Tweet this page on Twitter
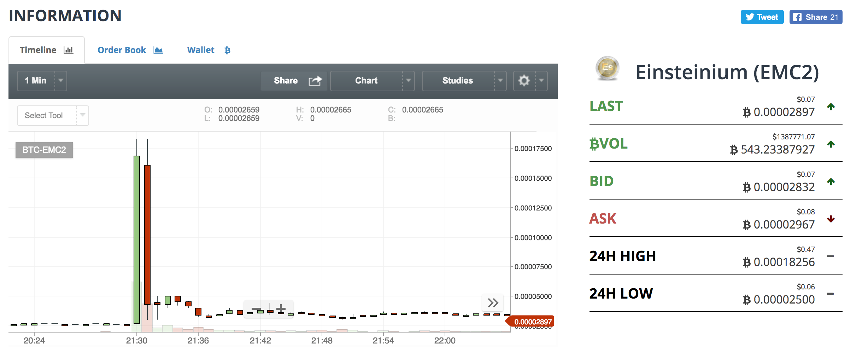Viewport: 868px width, 358px height. tap(762, 17)
